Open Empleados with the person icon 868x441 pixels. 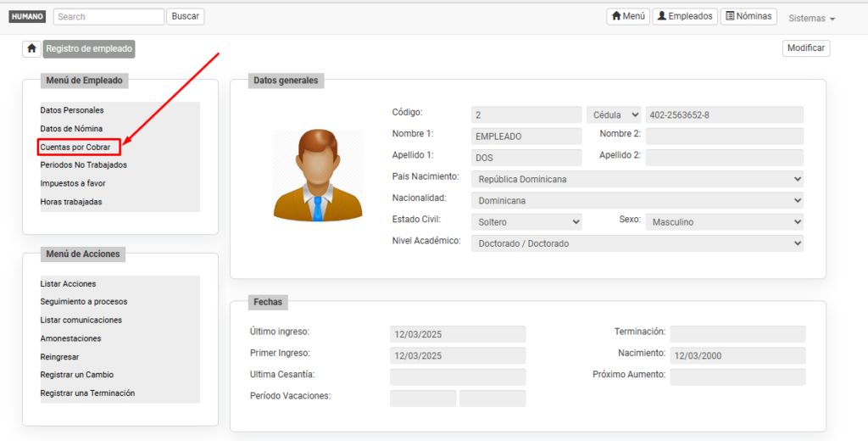685,17
